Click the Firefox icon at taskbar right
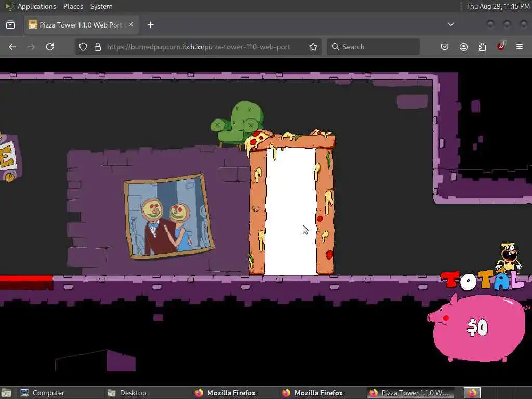 click(472, 393)
